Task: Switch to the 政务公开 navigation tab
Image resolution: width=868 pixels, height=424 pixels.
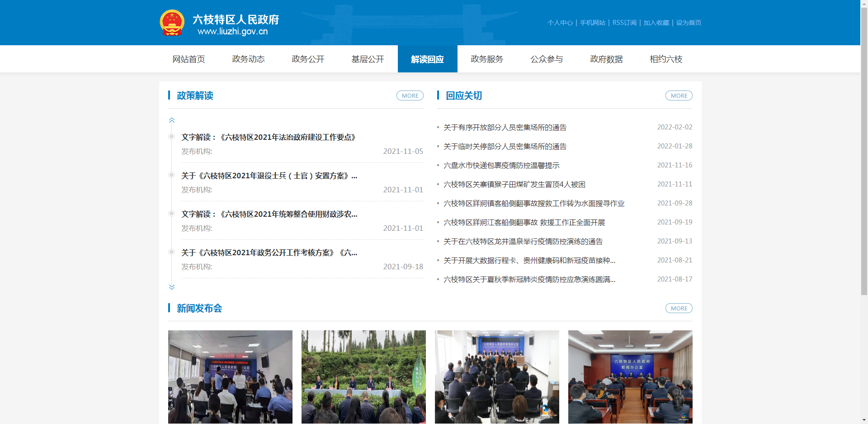Action: coord(308,59)
